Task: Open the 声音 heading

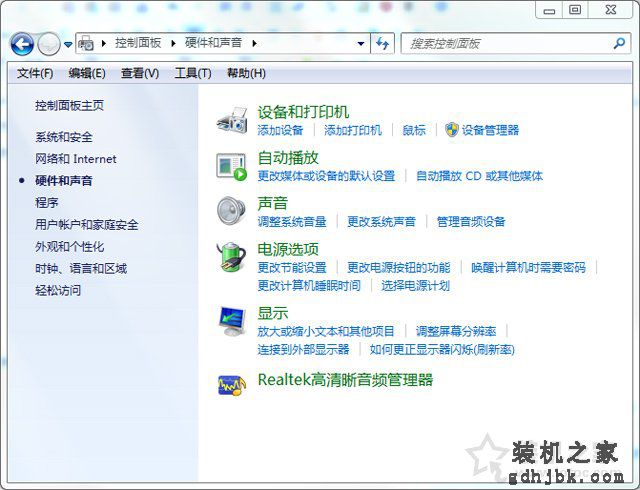Action: pos(273,203)
